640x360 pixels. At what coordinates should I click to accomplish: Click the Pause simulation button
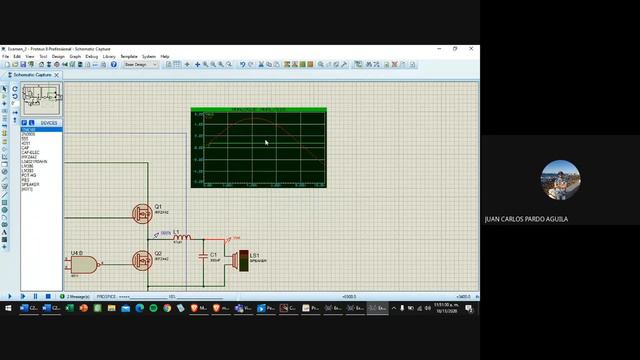[x=36, y=296]
